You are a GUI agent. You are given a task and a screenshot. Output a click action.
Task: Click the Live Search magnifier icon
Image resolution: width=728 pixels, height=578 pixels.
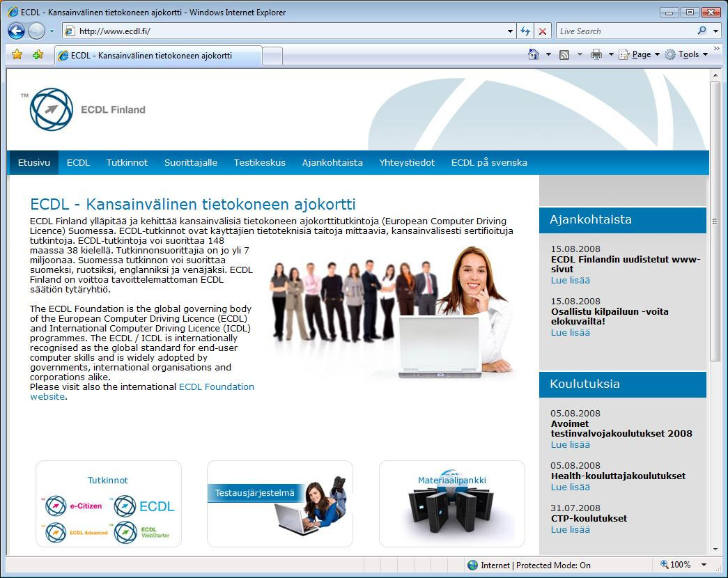[x=702, y=31]
